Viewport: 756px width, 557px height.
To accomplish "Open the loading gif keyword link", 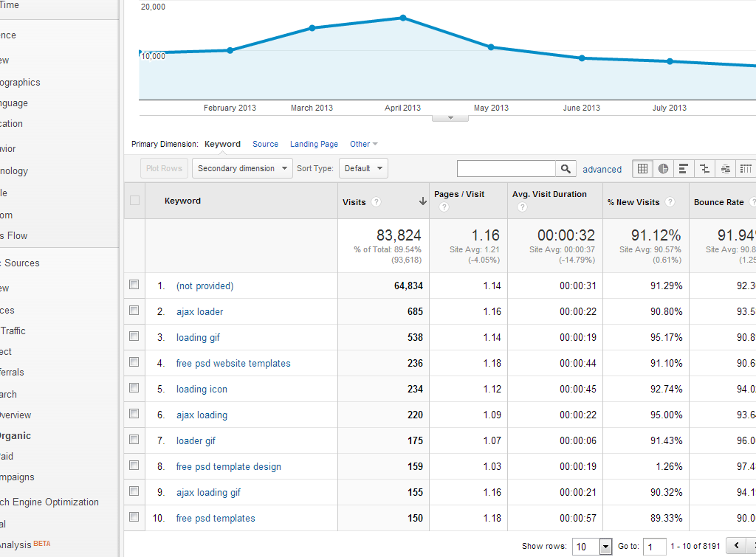I will [198, 337].
